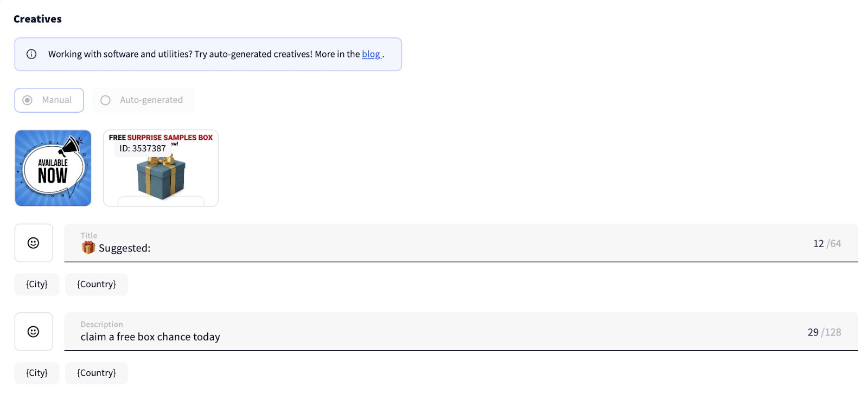Open the blog link about auto-generated creatives

(371, 54)
